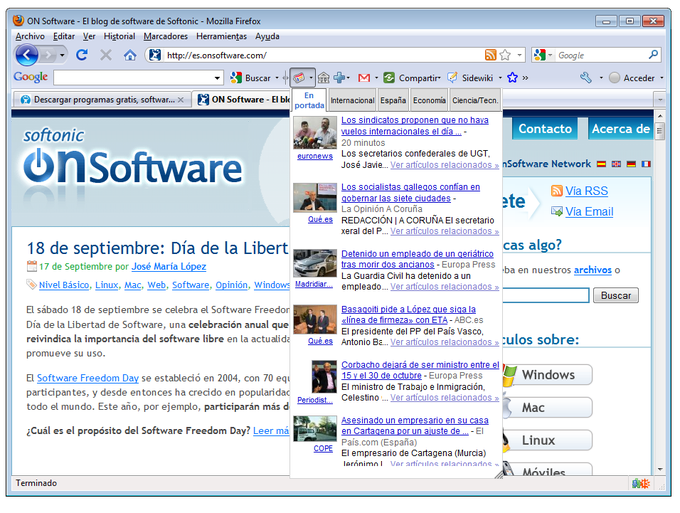Show more toolbar buttons chevron
Viewport: 680px width, 513px height.
point(525,78)
